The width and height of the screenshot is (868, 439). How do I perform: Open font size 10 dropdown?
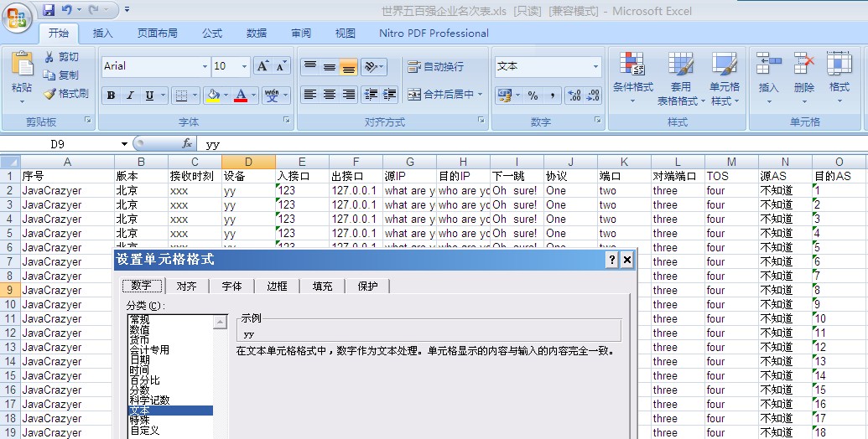[x=244, y=66]
